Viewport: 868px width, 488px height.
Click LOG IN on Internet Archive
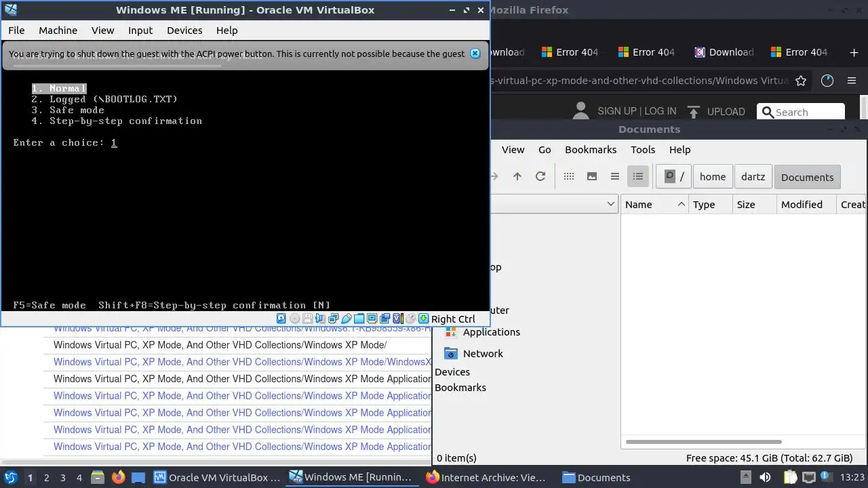[x=660, y=111]
